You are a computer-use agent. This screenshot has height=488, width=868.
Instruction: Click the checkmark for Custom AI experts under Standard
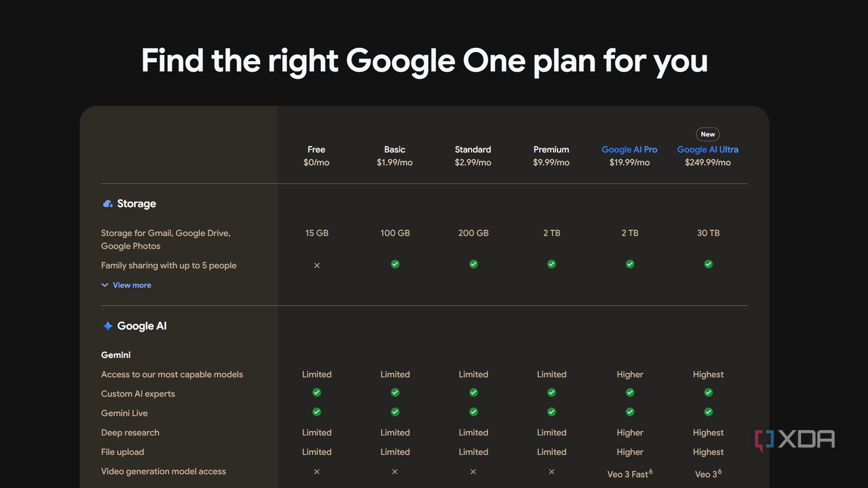coord(473,392)
